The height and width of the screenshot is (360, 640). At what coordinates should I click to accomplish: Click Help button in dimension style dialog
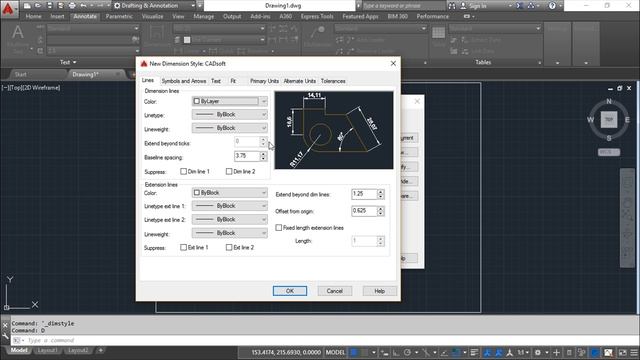point(380,291)
